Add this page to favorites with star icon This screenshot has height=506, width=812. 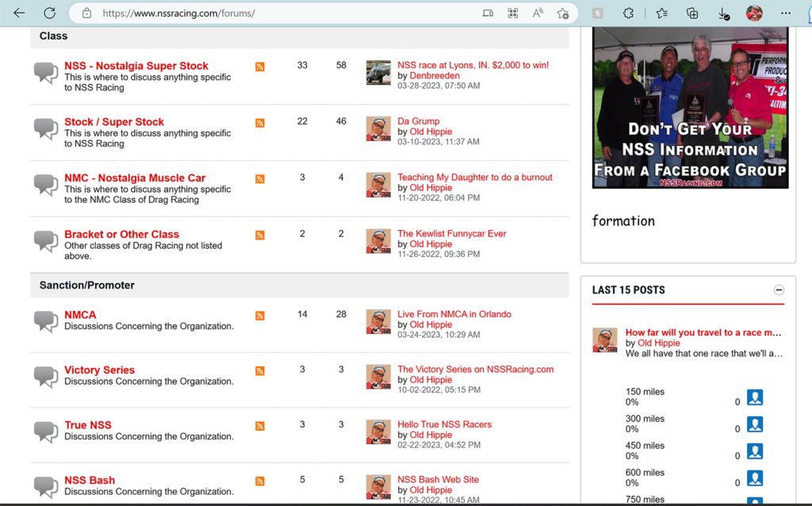tap(563, 13)
